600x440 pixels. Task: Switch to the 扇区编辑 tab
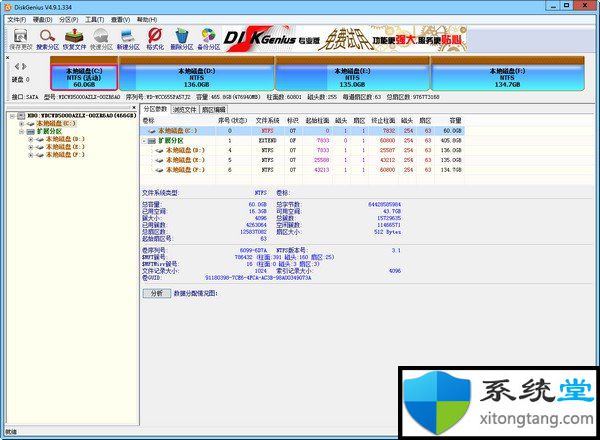pos(214,110)
